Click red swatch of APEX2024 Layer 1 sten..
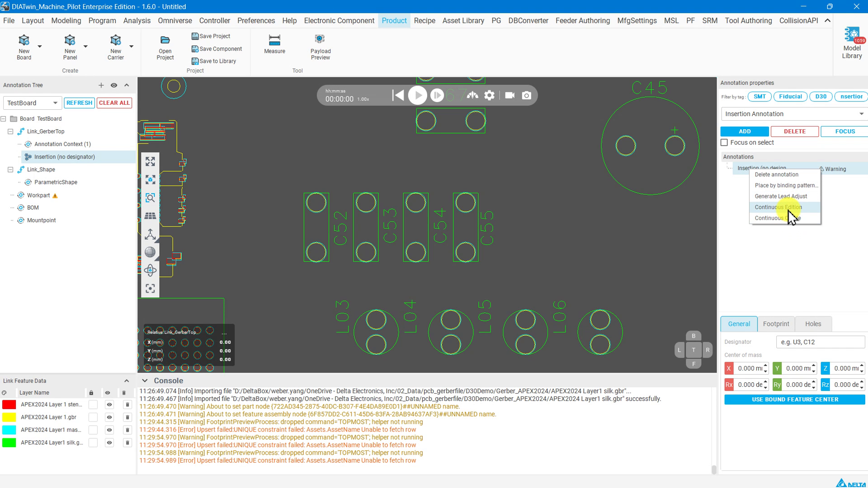The width and height of the screenshot is (868, 488). pyautogui.click(x=9, y=404)
